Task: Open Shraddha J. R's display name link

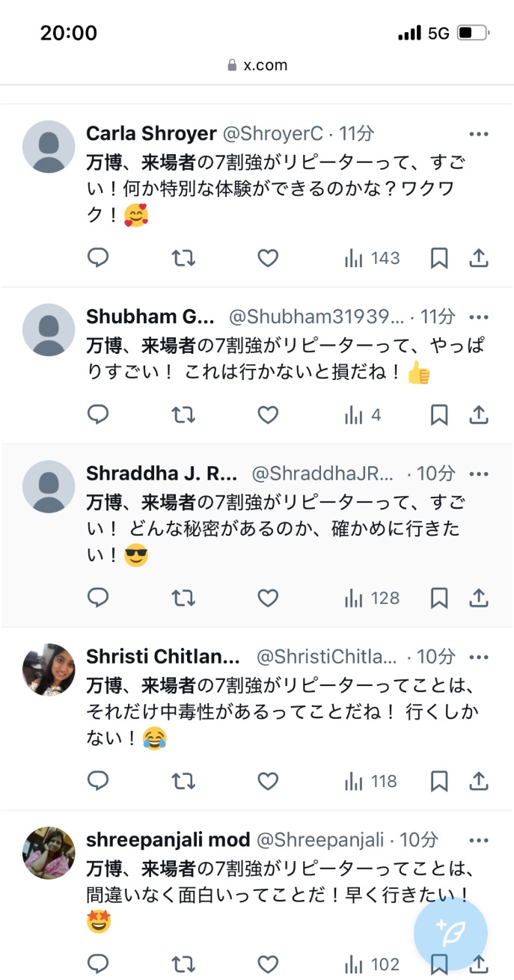Action: 162,474
